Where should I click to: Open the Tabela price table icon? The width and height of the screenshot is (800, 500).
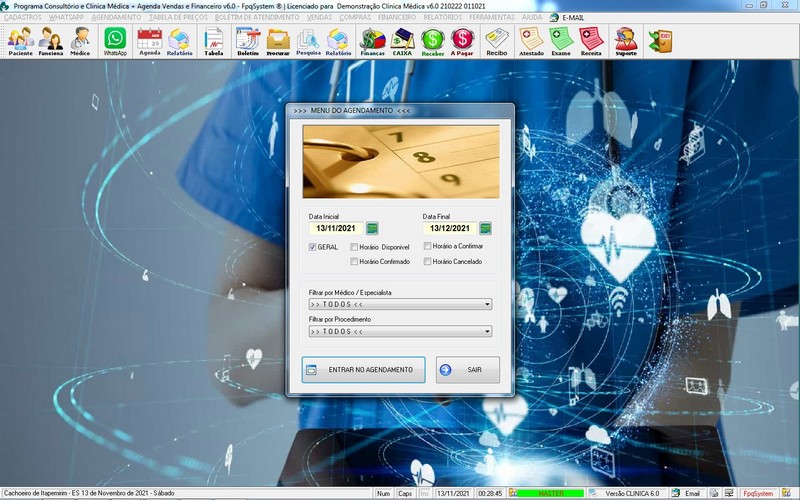[x=214, y=41]
